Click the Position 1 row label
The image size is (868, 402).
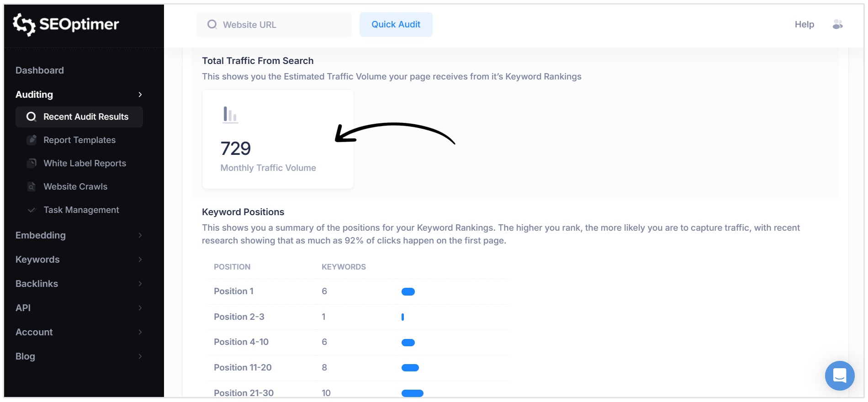233,291
